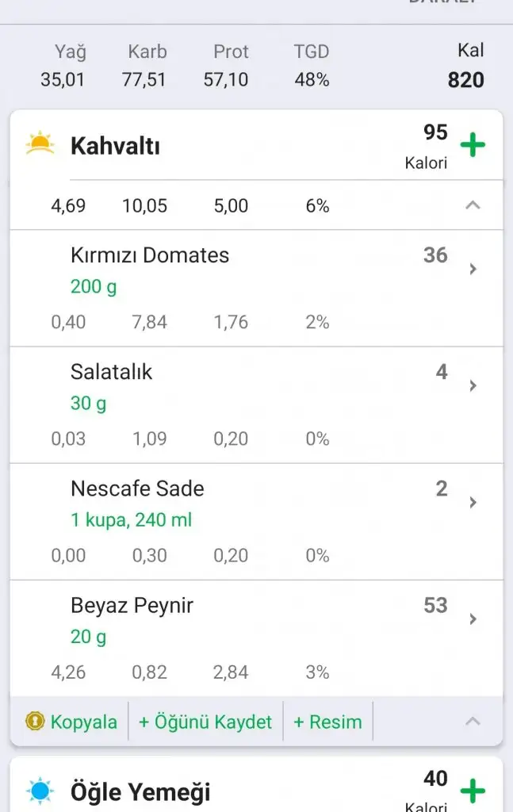Open Nescafe Sade details arrow

click(x=473, y=502)
